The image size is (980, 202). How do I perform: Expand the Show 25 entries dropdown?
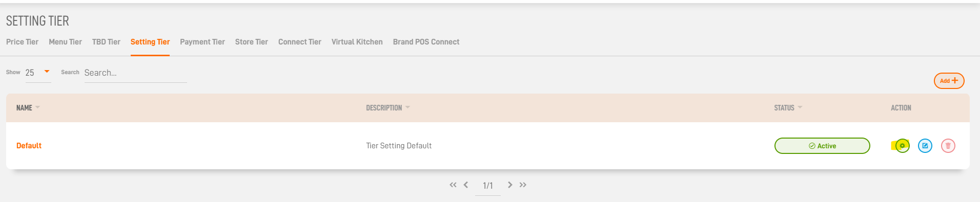click(38, 73)
